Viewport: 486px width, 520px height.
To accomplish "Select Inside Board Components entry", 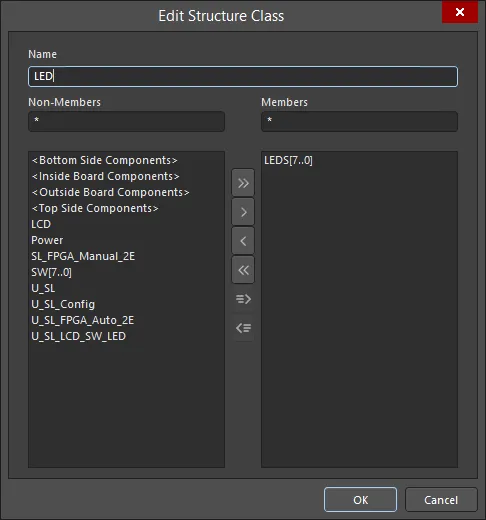I will coord(105,176).
